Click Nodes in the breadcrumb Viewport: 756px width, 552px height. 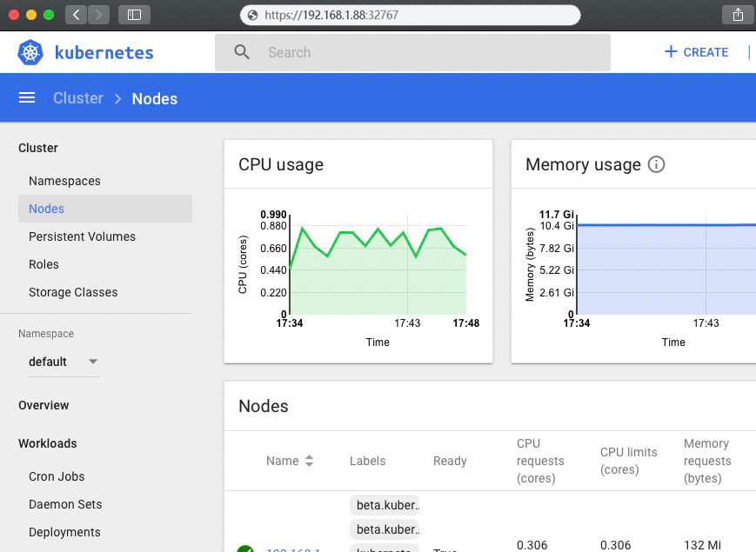[155, 98]
